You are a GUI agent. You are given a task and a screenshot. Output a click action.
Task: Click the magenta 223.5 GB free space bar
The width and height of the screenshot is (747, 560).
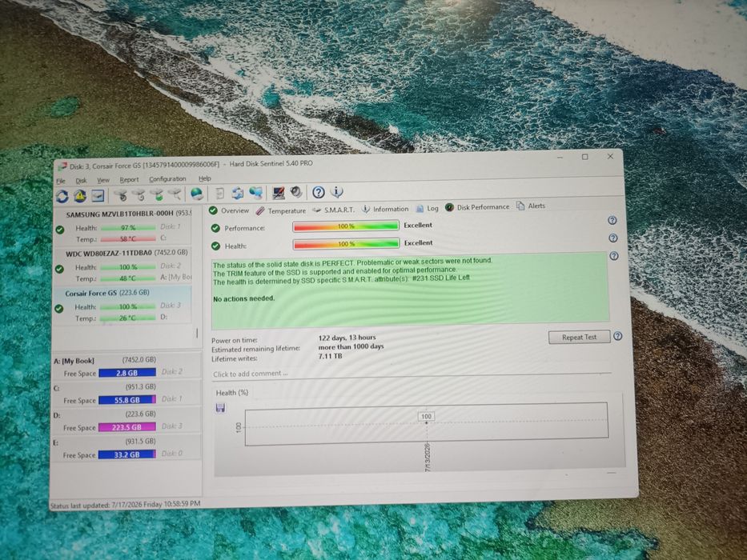(x=127, y=427)
